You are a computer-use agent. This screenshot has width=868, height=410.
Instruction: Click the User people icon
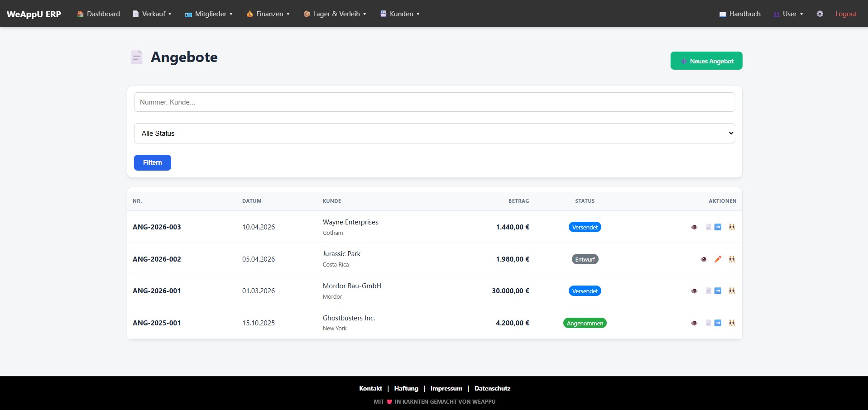777,14
